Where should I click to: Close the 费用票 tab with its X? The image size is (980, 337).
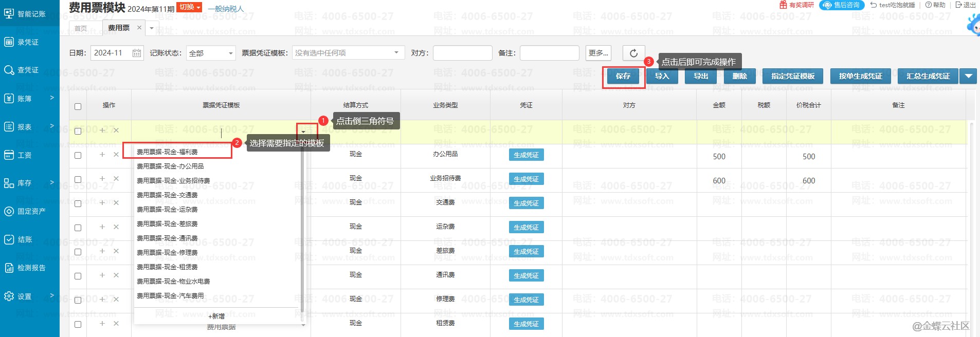(139, 28)
